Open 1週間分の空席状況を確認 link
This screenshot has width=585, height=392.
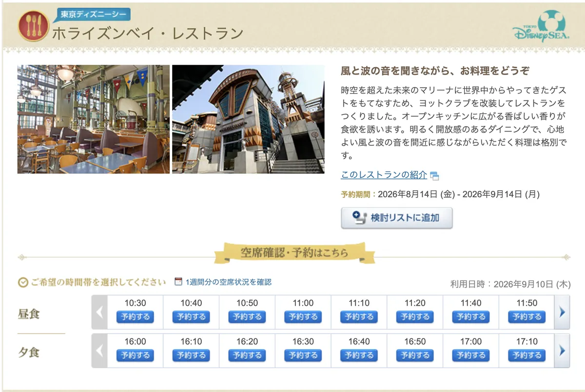pos(228,282)
